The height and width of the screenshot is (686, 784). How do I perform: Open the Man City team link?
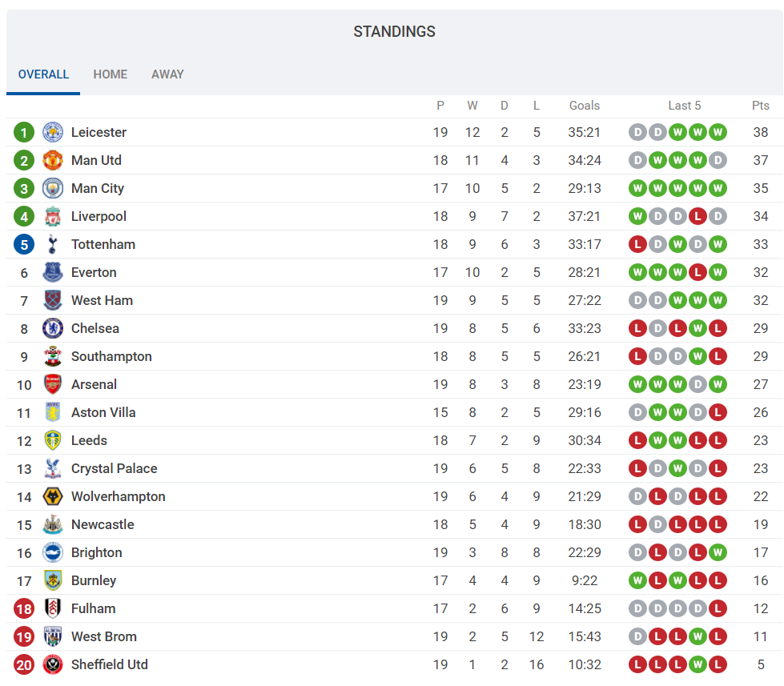click(x=98, y=188)
